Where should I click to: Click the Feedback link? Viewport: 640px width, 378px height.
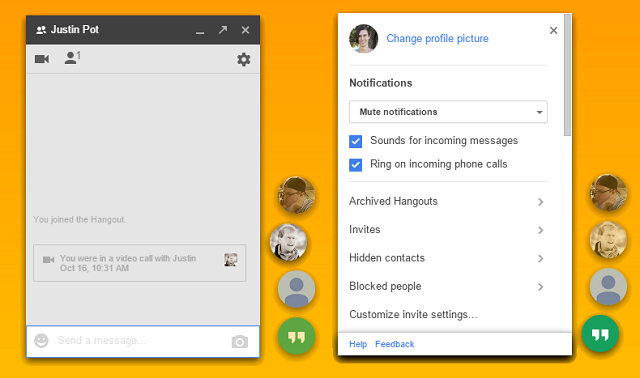click(394, 344)
